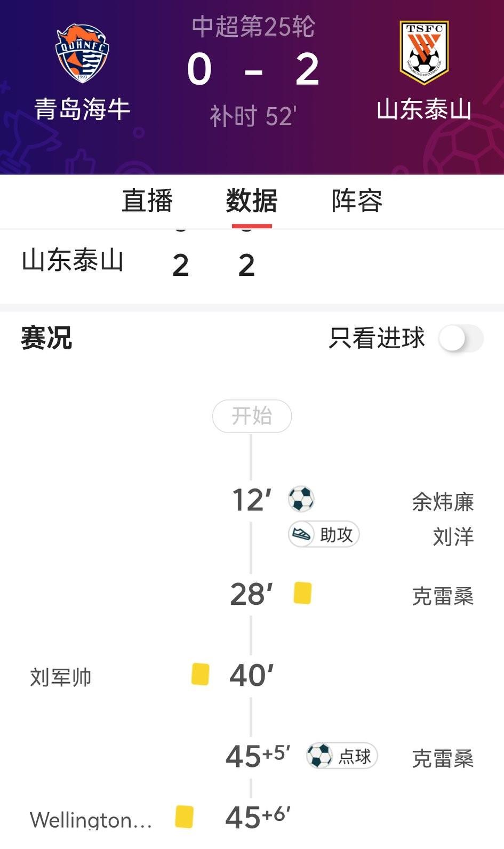
Task: Select the 数据 tab
Action: pos(252,201)
